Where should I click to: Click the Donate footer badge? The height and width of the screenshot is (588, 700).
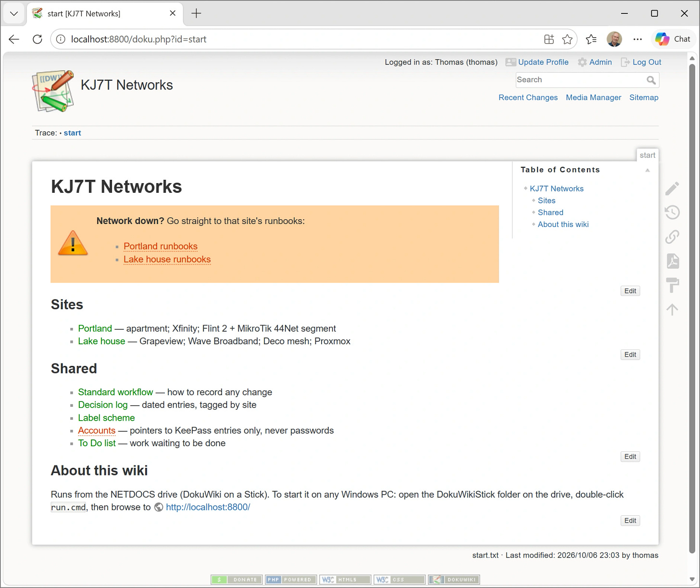pos(237,579)
